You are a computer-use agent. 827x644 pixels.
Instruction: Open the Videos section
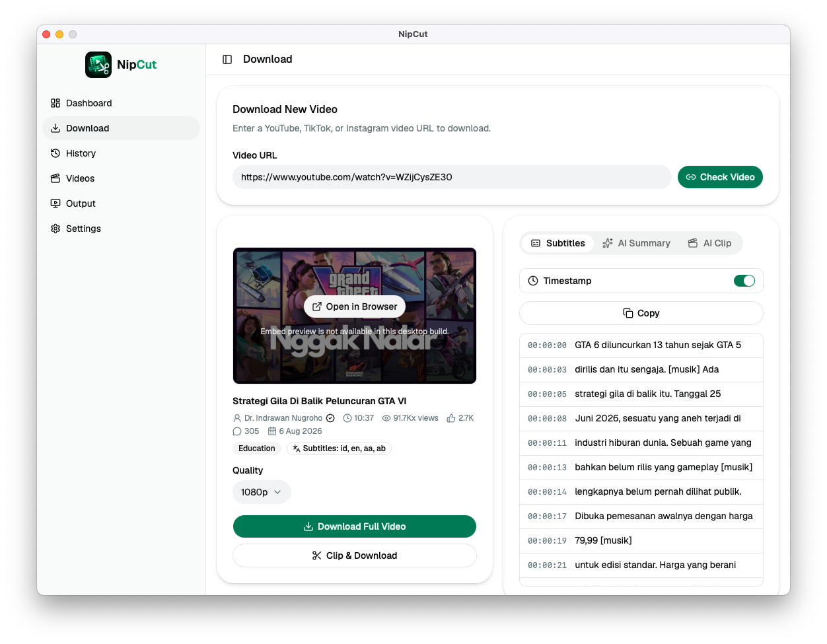(x=121, y=178)
